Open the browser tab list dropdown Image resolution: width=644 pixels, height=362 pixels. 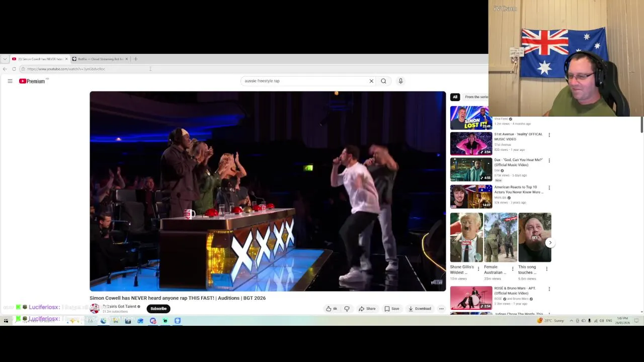5,59
